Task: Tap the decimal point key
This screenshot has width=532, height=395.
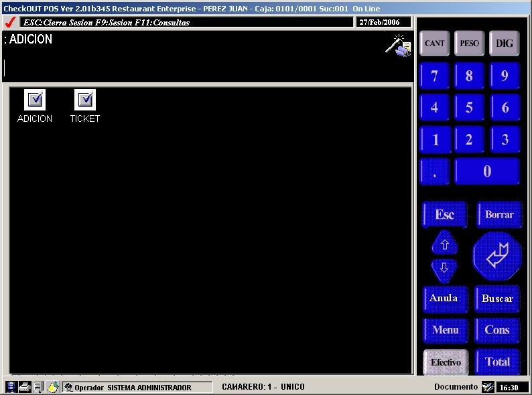Action: [x=435, y=171]
